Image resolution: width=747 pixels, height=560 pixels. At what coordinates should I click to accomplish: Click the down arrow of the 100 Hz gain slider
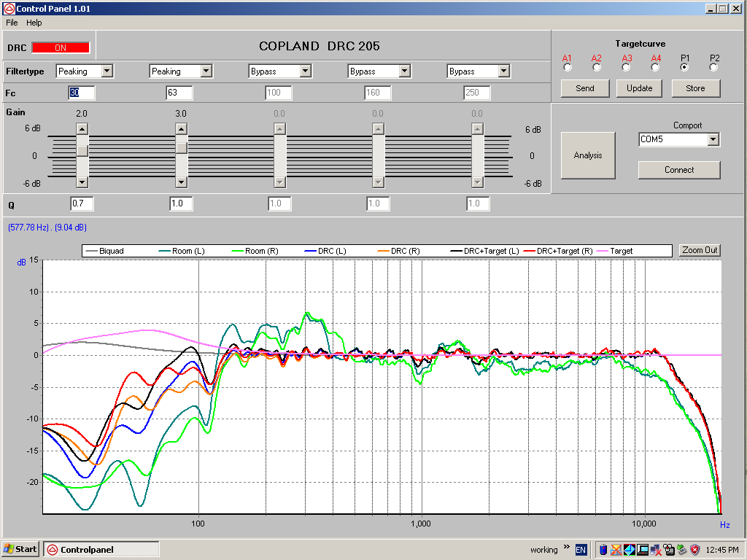(x=279, y=182)
